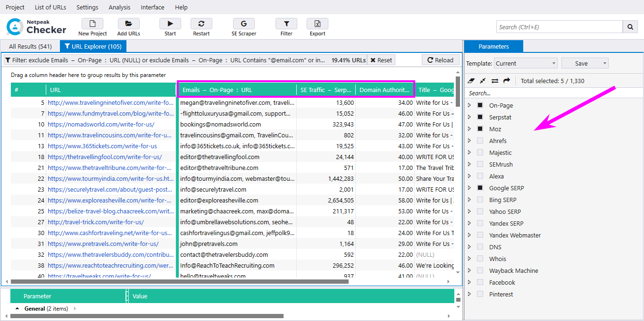Screen dimensions: 644x321
Task: Click the Value column header in bottom panel
Action: pos(292,296)
